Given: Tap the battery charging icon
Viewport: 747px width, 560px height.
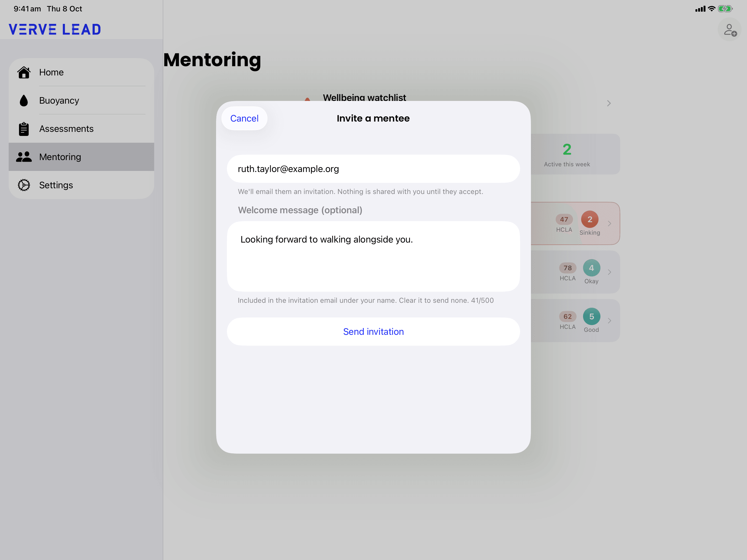Looking at the screenshot, I should click(x=725, y=9).
